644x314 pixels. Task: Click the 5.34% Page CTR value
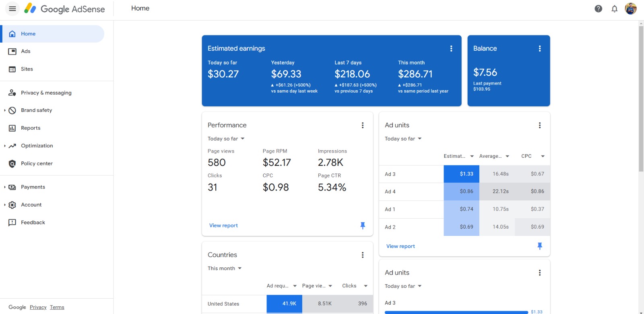click(332, 187)
